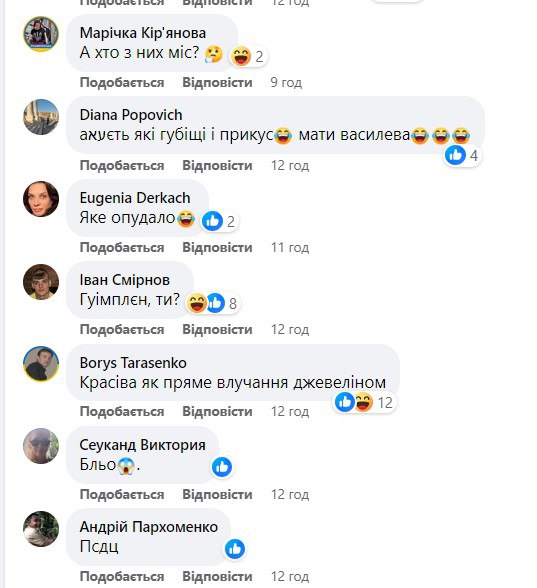The width and height of the screenshot is (537, 588).
Task: Open the like reaction on Eugenia Derkach's comment
Action: tap(213, 221)
